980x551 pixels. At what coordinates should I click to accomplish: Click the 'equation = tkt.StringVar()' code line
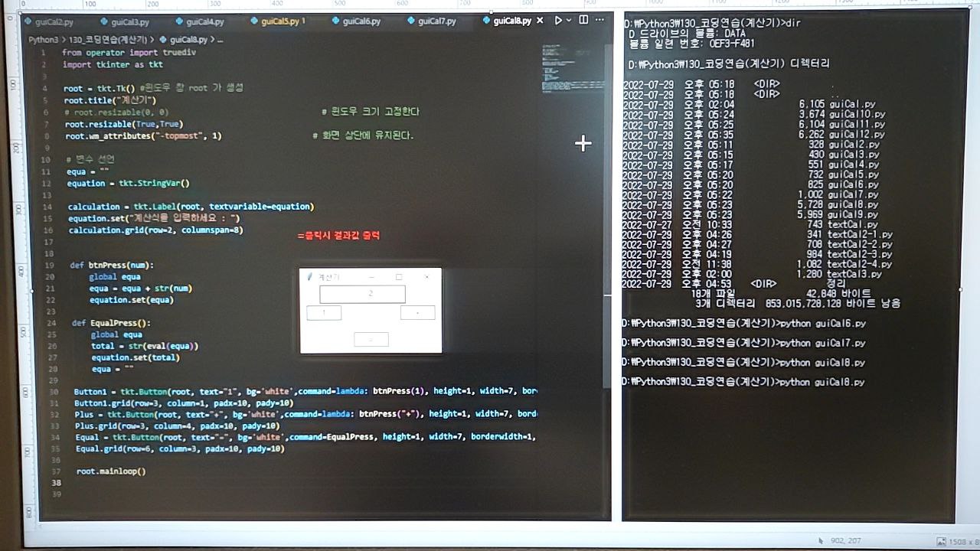pos(128,183)
